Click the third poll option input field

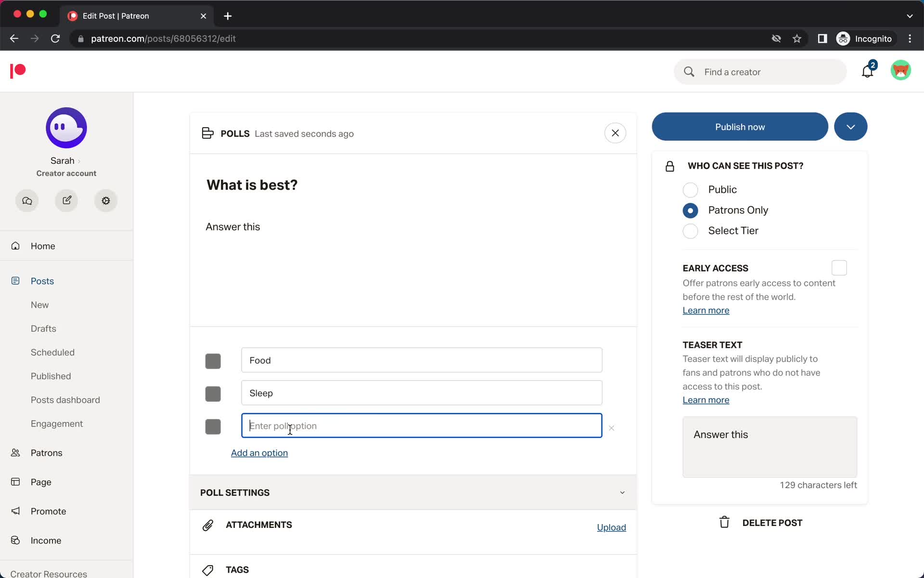coord(422,425)
